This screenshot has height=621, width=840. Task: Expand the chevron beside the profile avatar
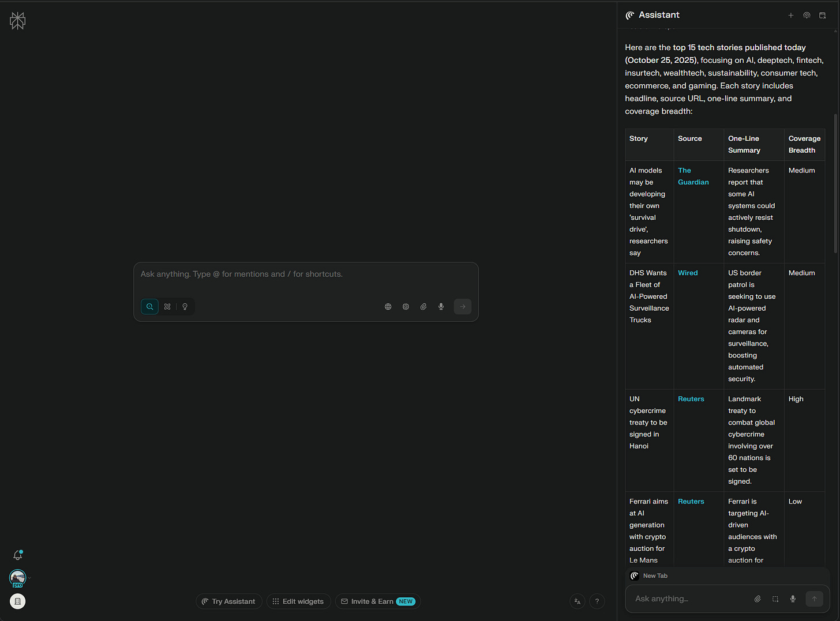pyautogui.click(x=29, y=578)
